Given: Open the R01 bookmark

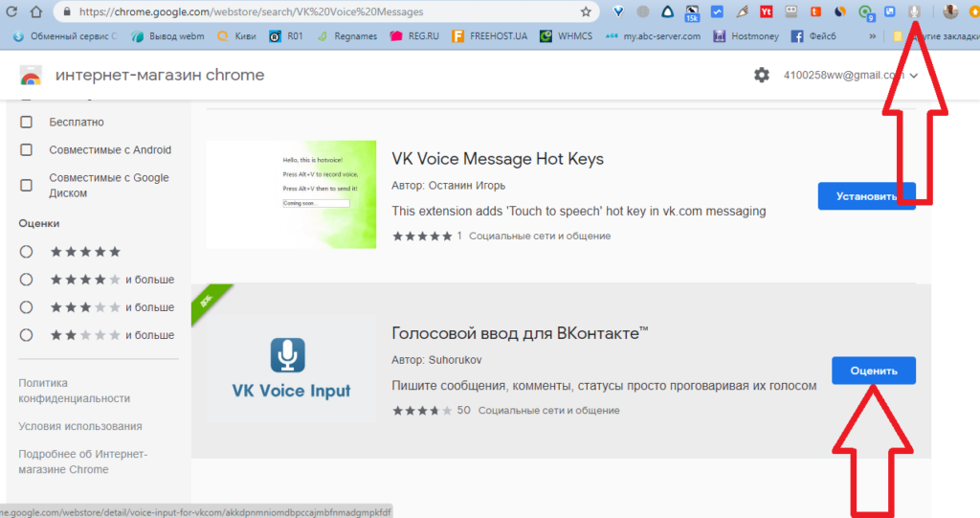Looking at the screenshot, I should (x=286, y=36).
